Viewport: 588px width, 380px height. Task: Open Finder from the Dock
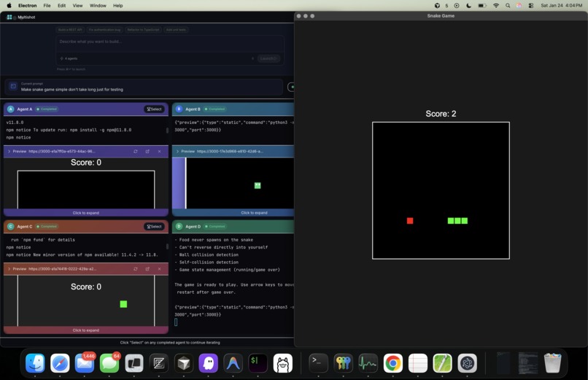(35, 363)
